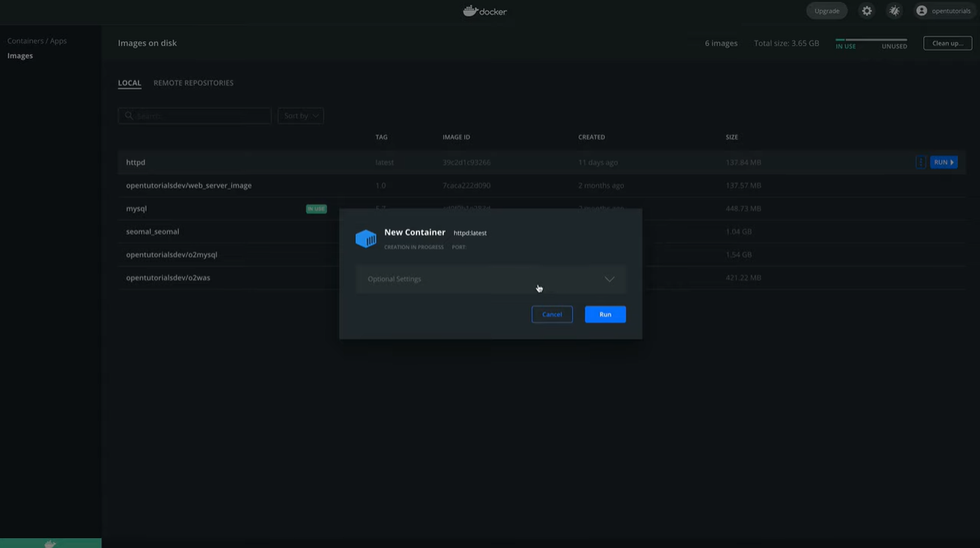The image size is (980, 548).
Task: Click the 137.57 MB size value
Action: click(x=743, y=185)
